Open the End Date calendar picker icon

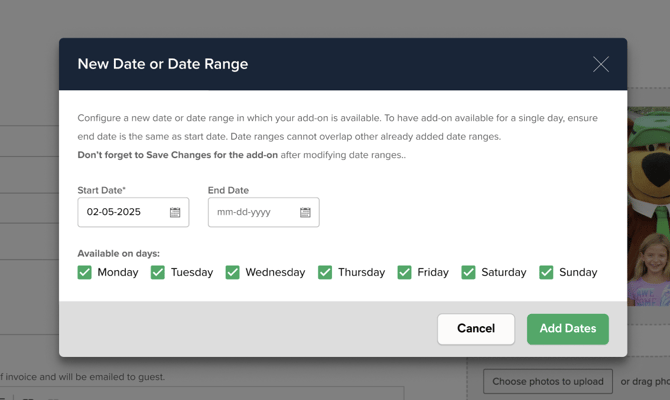(x=305, y=212)
